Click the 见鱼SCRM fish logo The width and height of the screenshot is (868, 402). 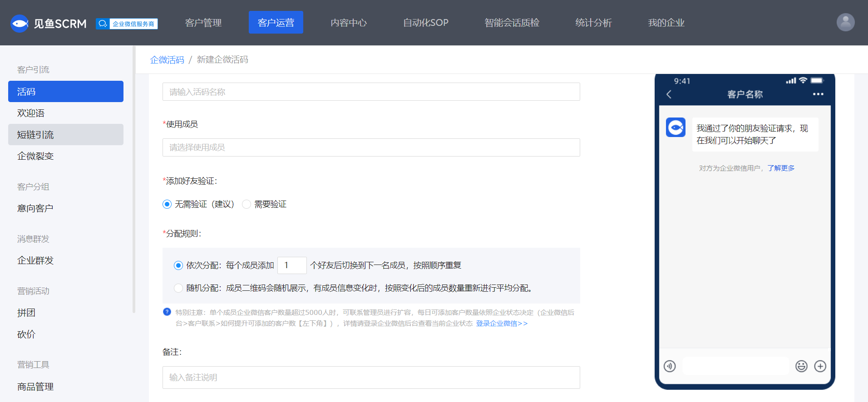[x=20, y=23]
